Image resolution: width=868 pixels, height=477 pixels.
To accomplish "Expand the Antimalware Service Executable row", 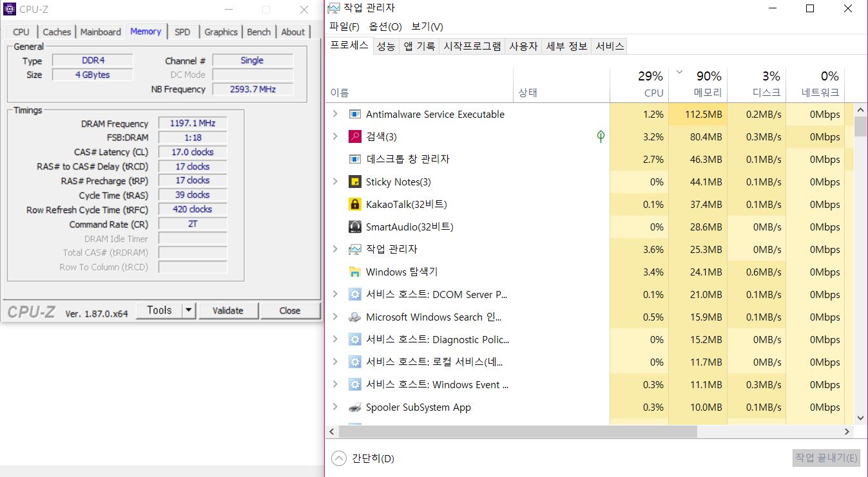I will pyautogui.click(x=334, y=114).
